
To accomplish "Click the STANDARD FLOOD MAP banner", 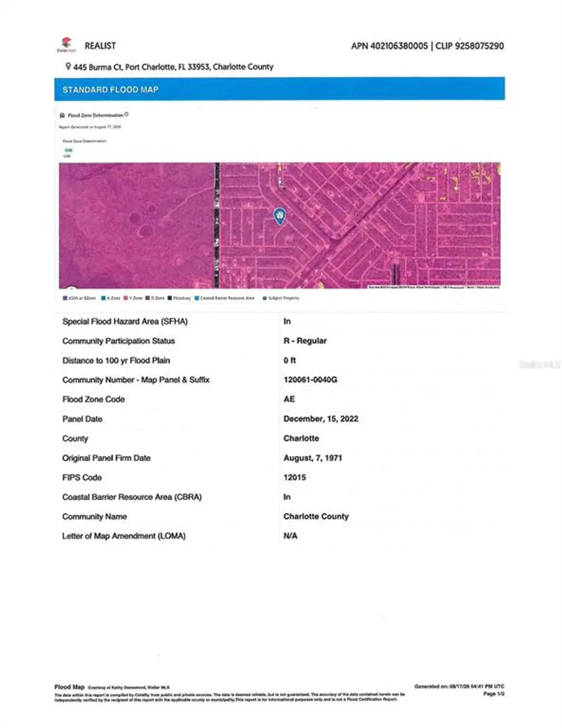I will [280, 89].
